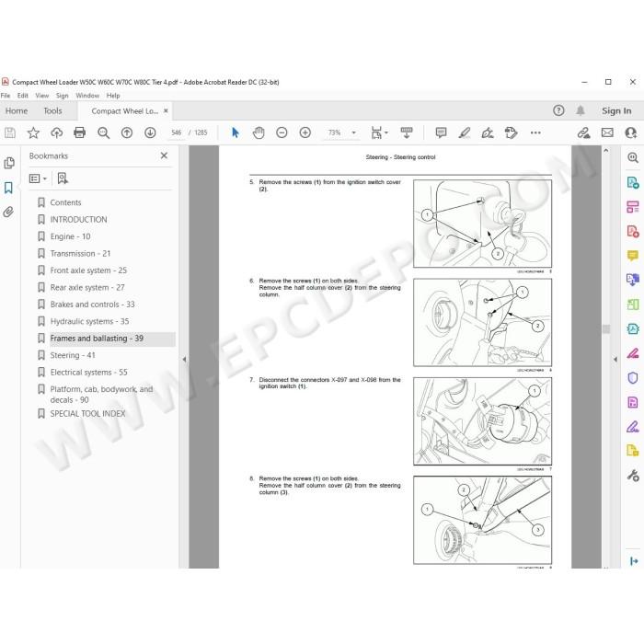Zoom out with the minus button

(x=282, y=132)
